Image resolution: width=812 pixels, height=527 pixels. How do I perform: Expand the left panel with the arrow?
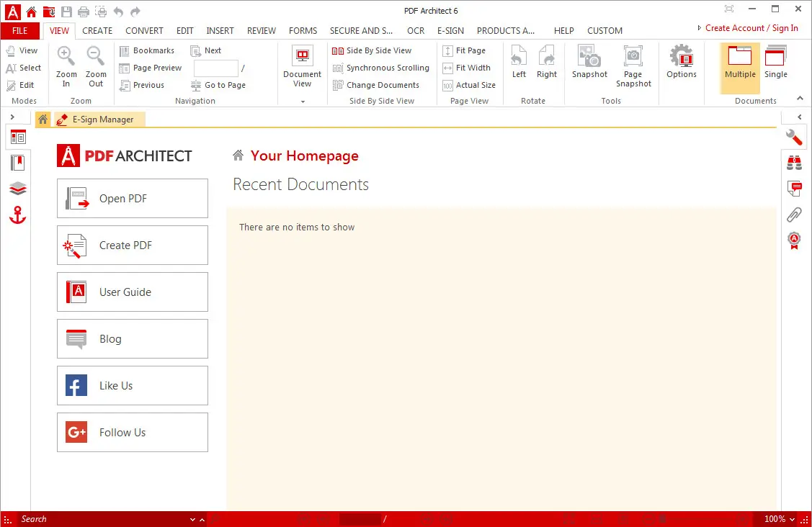pos(12,117)
